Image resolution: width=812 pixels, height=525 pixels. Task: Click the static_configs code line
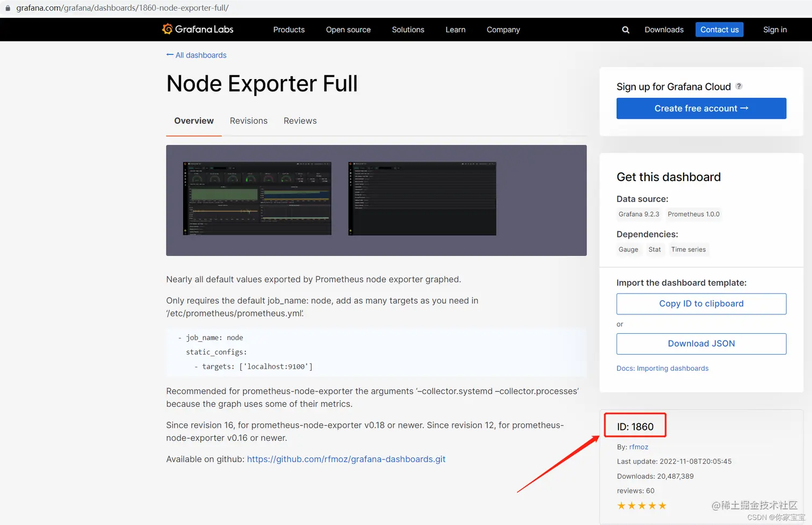tap(216, 352)
